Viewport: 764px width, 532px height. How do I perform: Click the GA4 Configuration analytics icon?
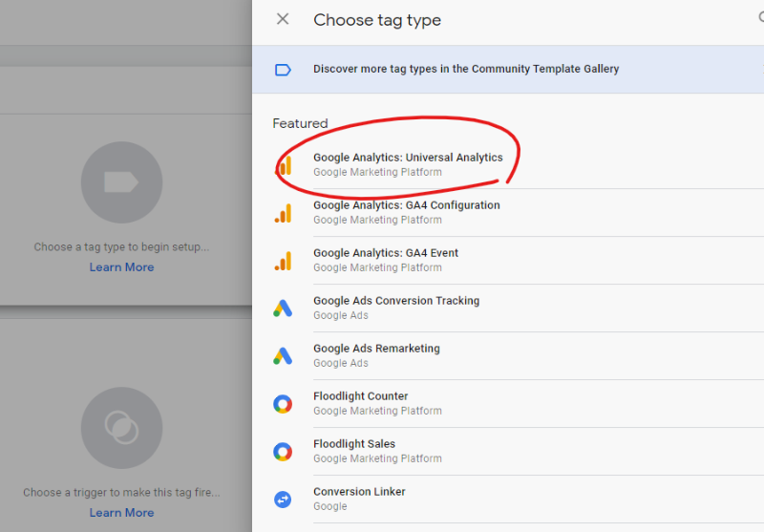tap(283, 213)
